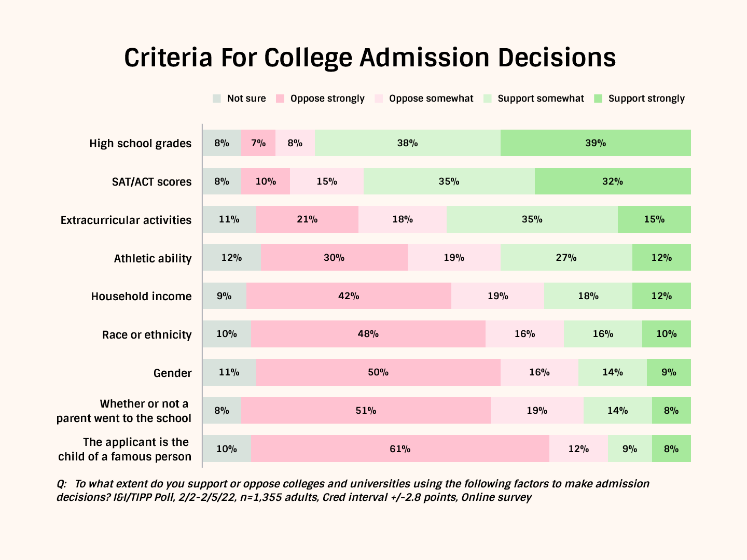The height and width of the screenshot is (560, 747).
Task: Click the 39% segment in High school grades
Action: (596, 143)
